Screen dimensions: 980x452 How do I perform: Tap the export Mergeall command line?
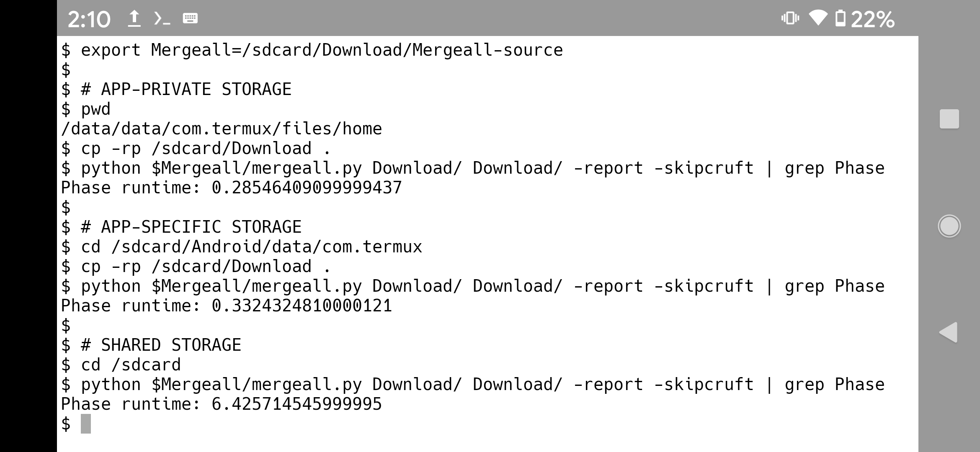coord(312,50)
